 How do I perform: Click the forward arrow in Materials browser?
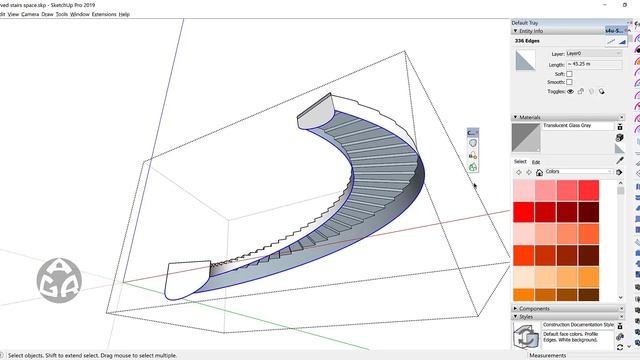(x=529, y=173)
